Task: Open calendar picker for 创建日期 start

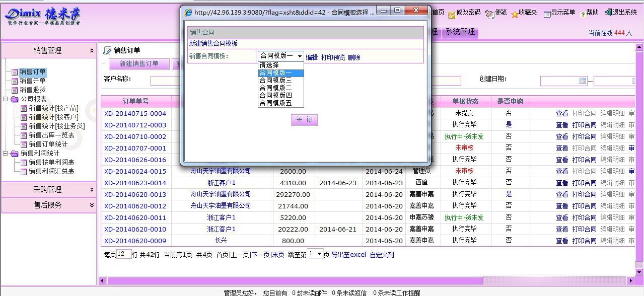Action: click(x=583, y=81)
